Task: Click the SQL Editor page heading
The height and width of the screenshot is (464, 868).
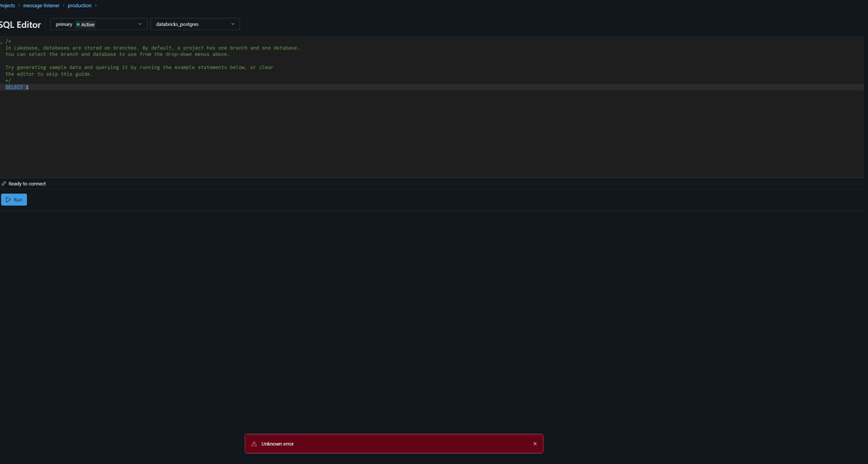Action: tap(21, 24)
